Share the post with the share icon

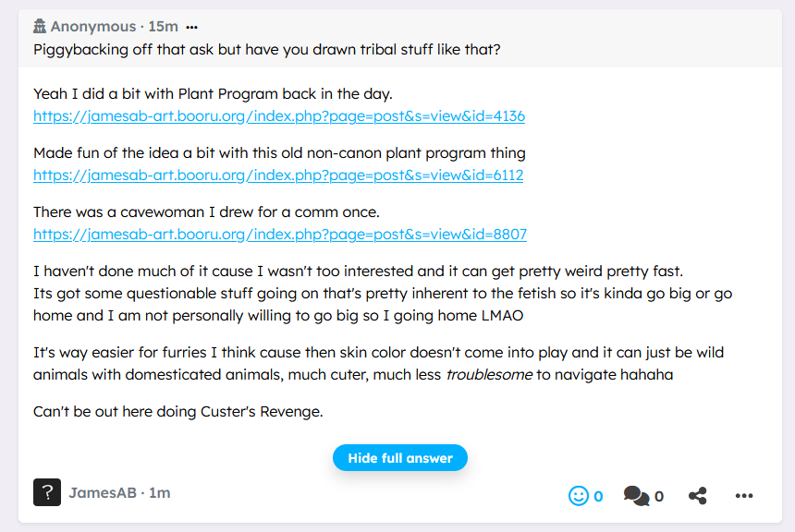698,496
